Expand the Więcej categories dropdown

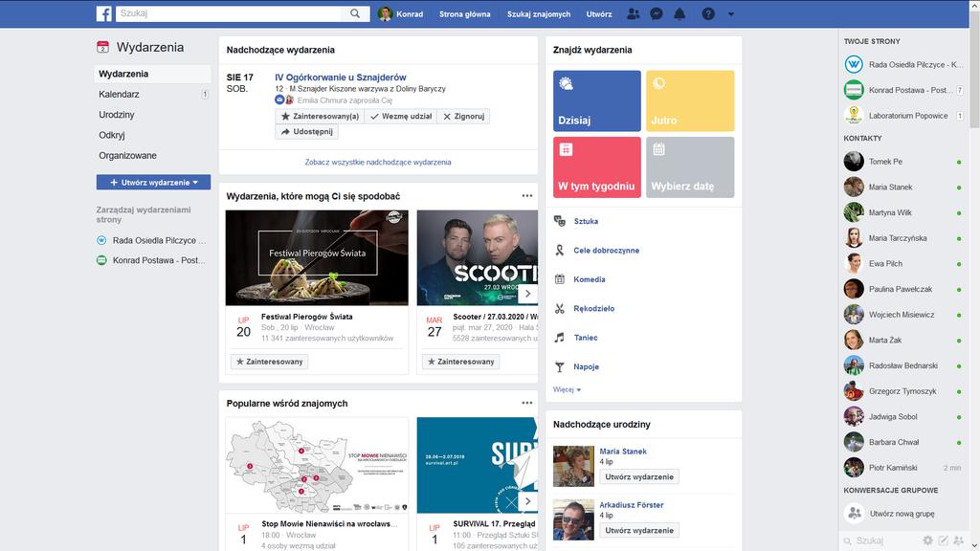(567, 389)
